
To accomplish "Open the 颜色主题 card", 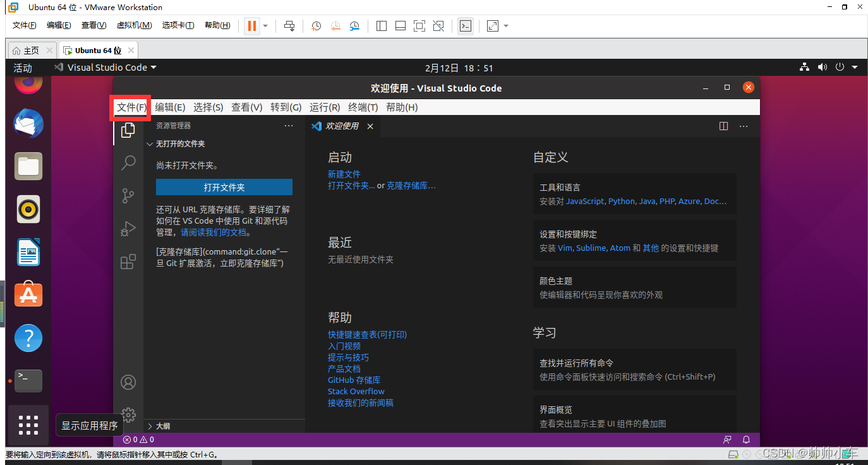I will (635, 287).
